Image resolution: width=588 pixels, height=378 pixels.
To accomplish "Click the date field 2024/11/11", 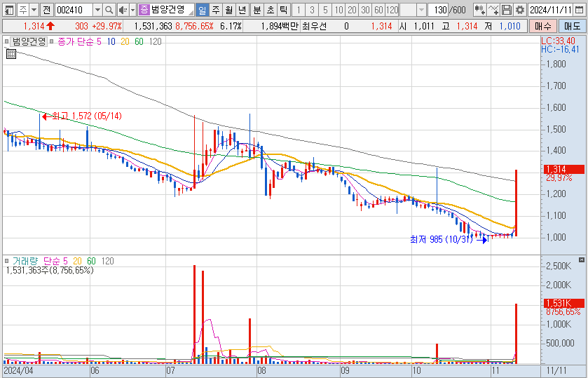I will click(551, 10).
